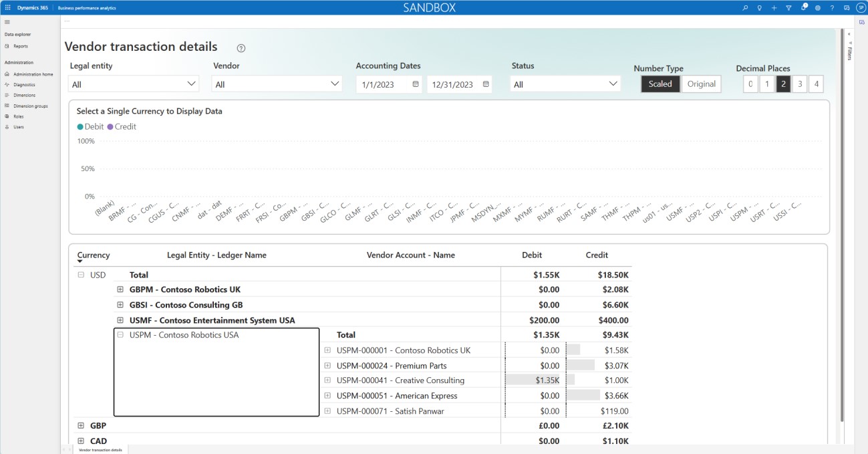Click the search magnifier icon in header
The height and width of the screenshot is (454, 868).
tap(746, 8)
